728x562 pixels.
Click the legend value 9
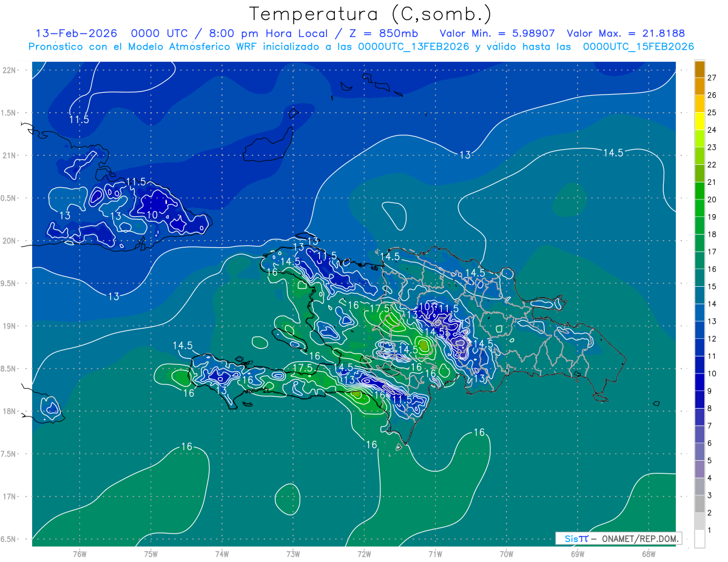710,391
